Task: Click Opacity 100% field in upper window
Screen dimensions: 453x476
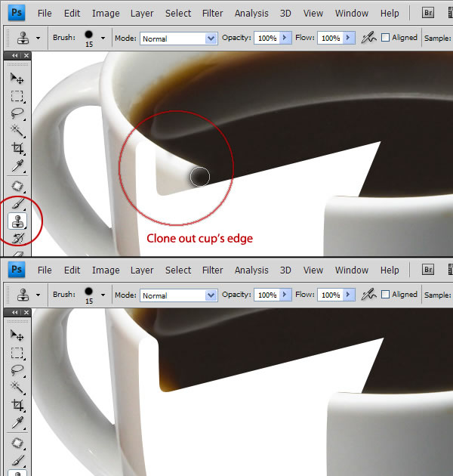Action: [x=267, y=38]
